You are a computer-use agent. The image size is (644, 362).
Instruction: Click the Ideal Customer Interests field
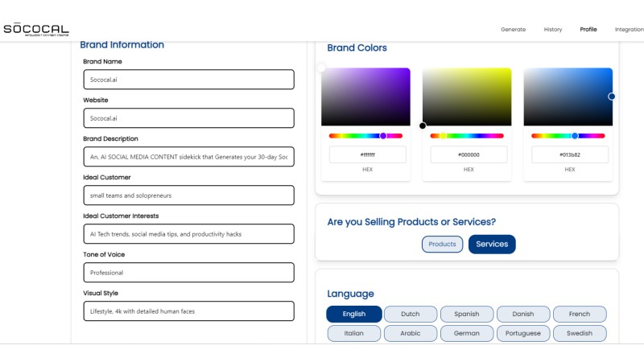click(188, 233)
